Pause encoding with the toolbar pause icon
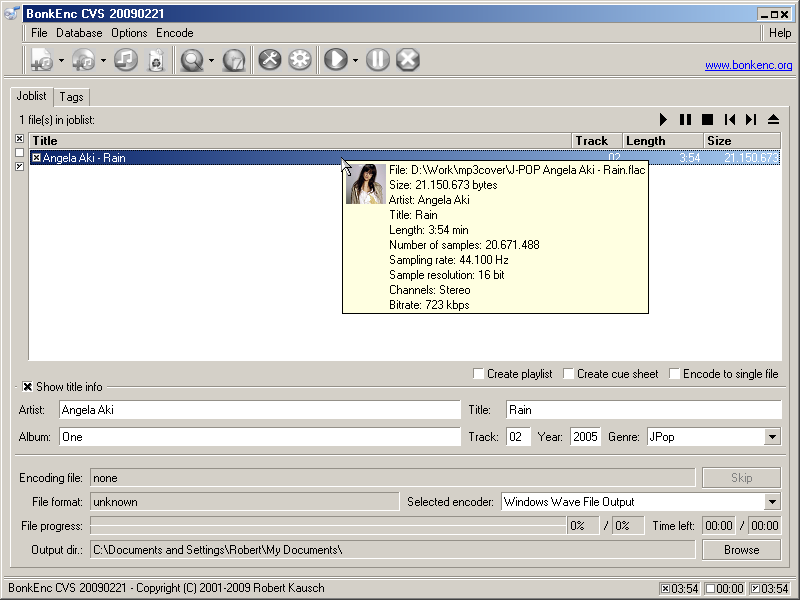The image size is (800, 600). (378, 60)
